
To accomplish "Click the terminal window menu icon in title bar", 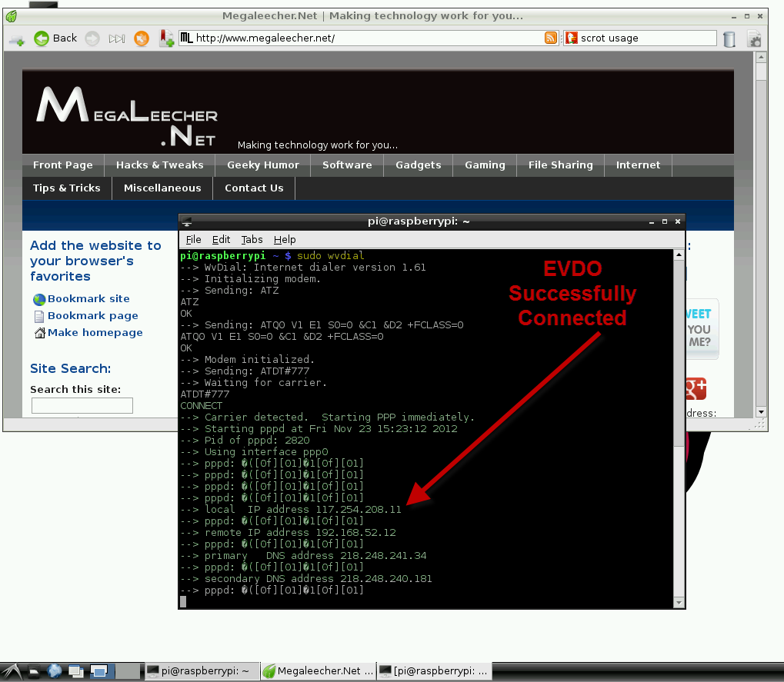I will click(187, 221).
